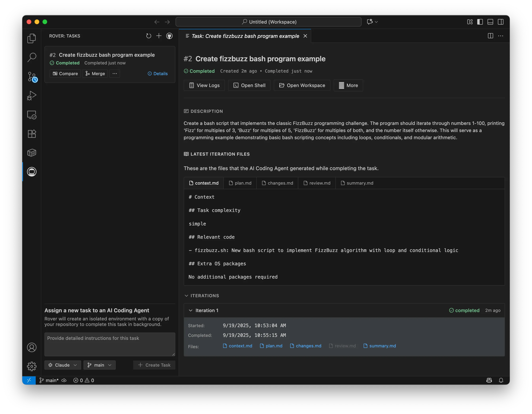Open changes.md from Iteration 1 files

point(305,346)
